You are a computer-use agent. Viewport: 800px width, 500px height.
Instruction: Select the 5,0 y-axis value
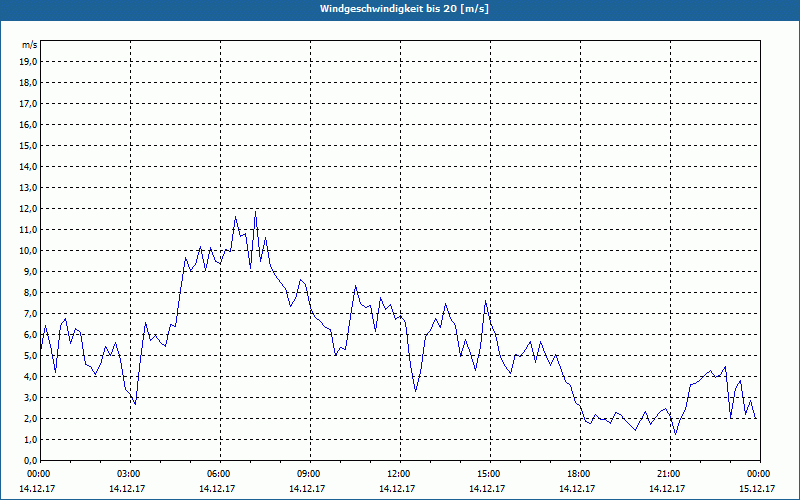(30, 356)
